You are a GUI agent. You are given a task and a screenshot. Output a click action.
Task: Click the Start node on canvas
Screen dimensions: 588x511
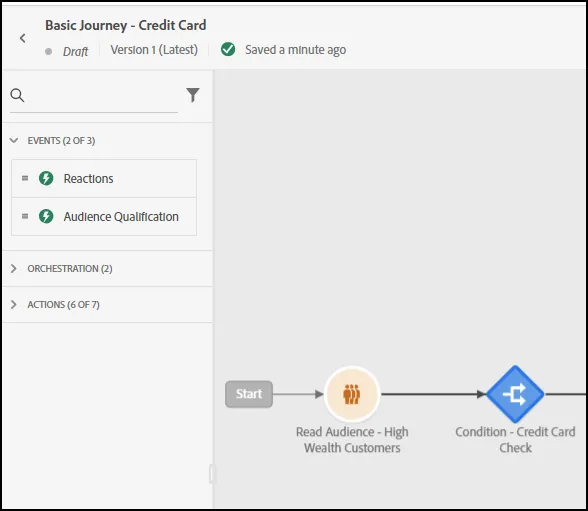tap(249, 394)
